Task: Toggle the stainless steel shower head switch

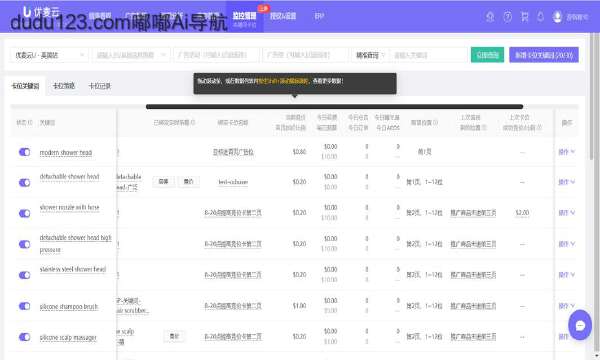Action: point(24,275)
